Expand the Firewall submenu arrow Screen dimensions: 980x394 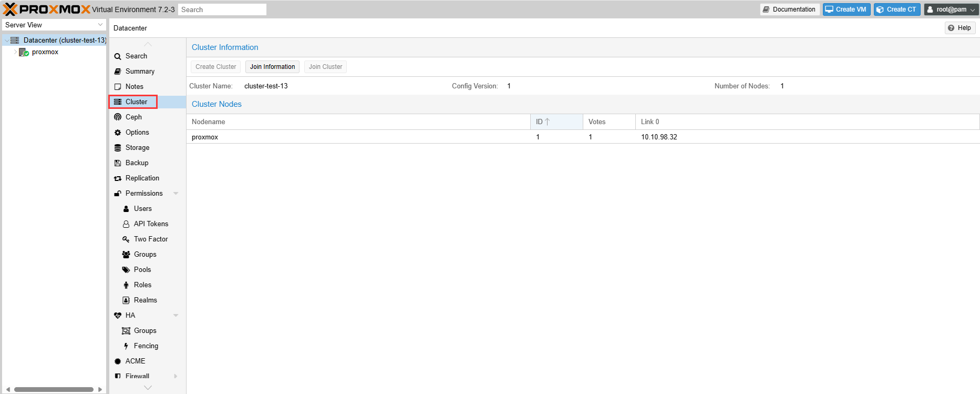(x=176, y=376)
